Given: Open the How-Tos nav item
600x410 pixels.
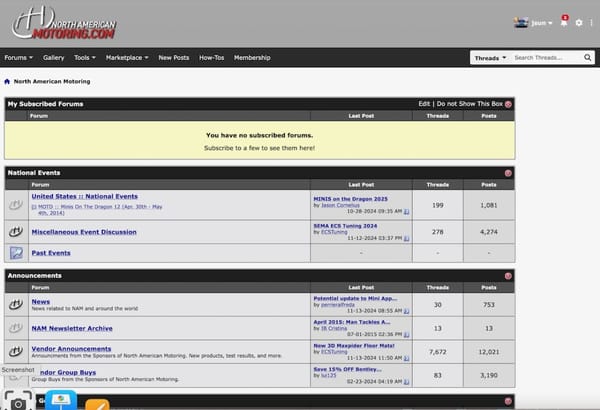Looking at the screenshot, I should coord(212,58).
